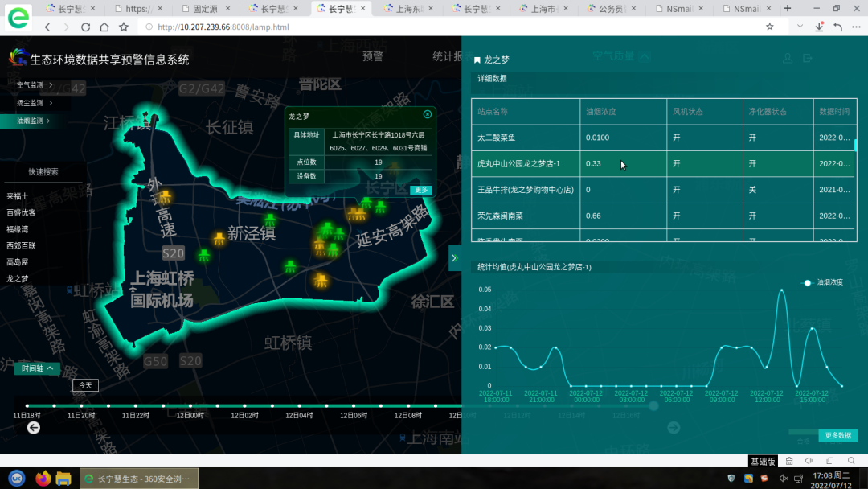Viewport: 868px width, 489px height.
Task: Expand the 扬尘监测 menu
Action: (35, 103)
